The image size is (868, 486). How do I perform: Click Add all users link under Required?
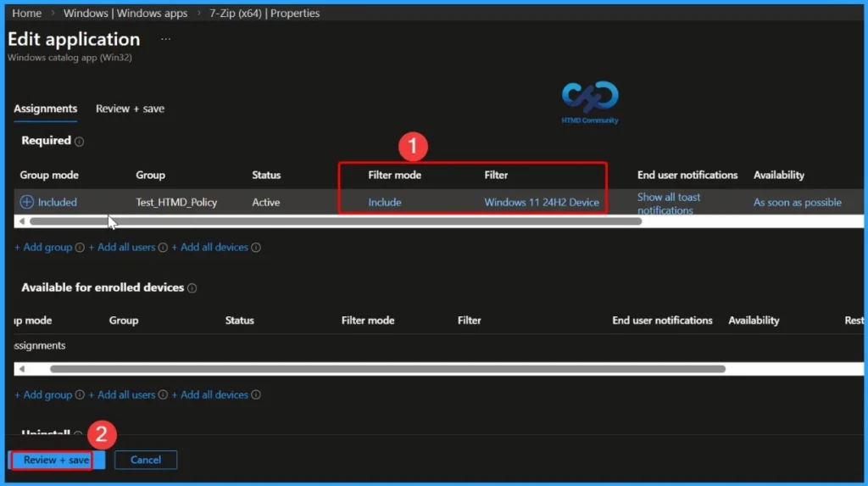(122, 247)
